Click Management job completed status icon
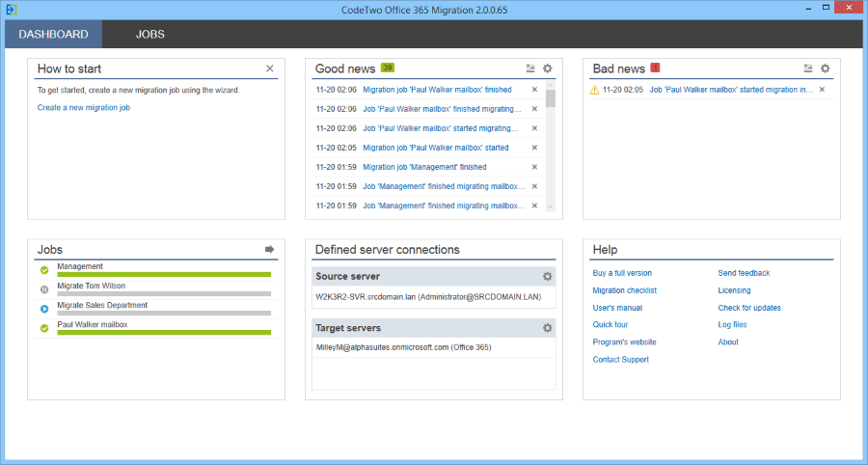 click(44, 270)
